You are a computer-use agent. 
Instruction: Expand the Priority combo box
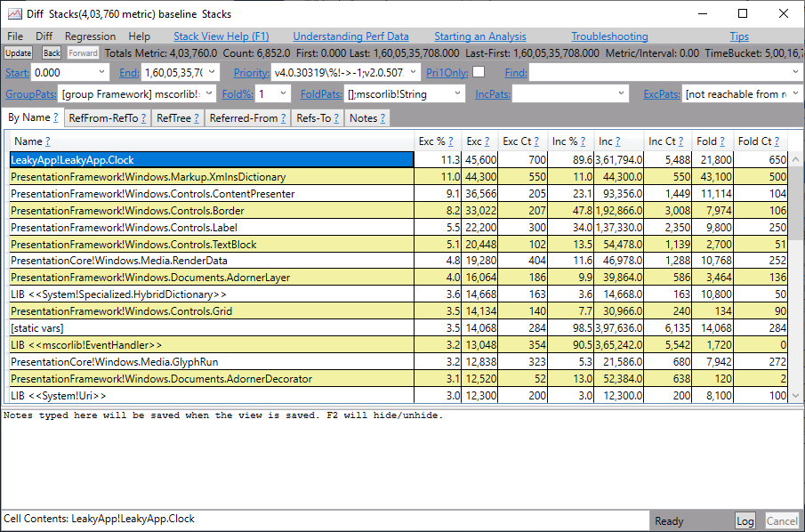(x=413, y=72)
